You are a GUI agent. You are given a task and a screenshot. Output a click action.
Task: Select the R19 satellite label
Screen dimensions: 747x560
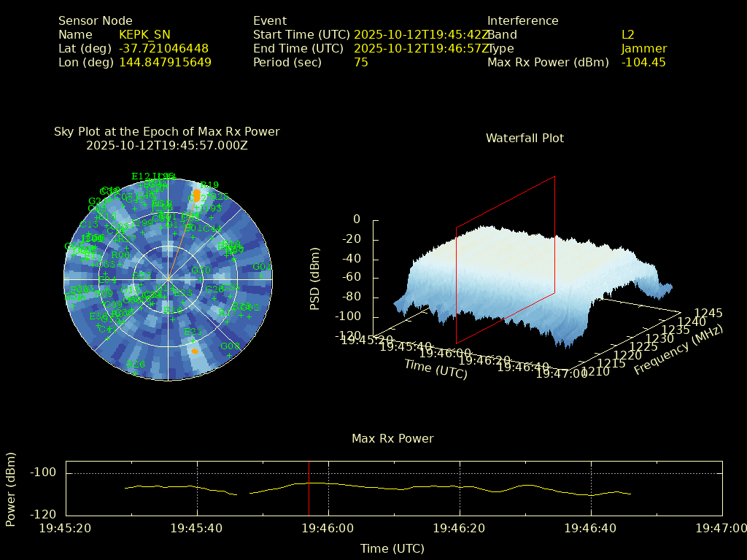pos(209,184)
